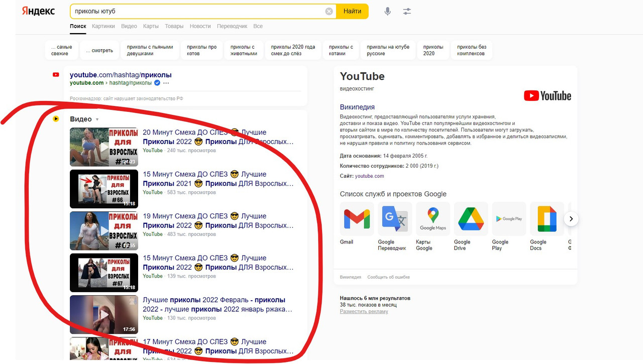643x364 pixels.
Task: Click 'Разместить рекламу' link
Action: click(x=364, y=311)
